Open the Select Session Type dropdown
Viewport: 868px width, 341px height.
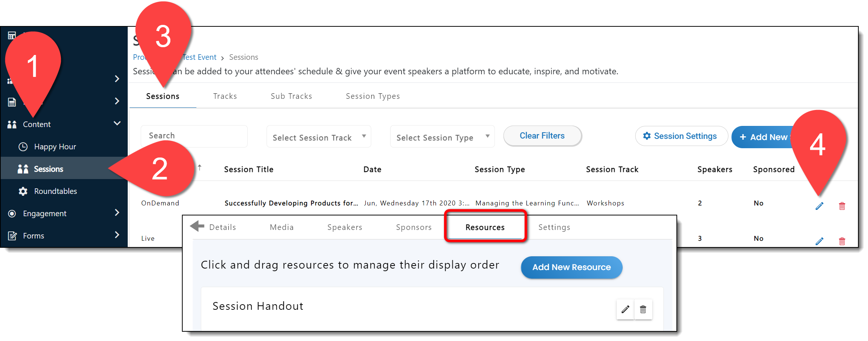click(442, 137)
